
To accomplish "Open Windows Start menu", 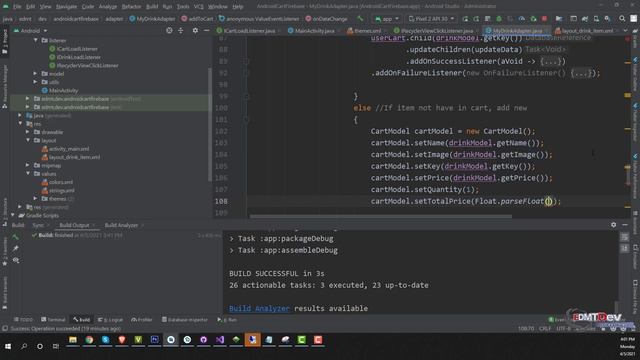I will [x=8, y=346].
